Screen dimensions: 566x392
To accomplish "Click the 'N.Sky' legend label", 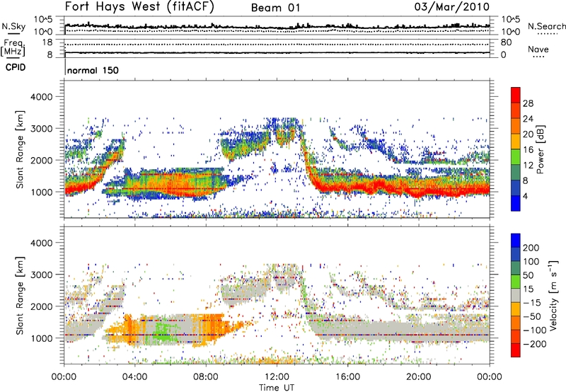I will point(13,26).
